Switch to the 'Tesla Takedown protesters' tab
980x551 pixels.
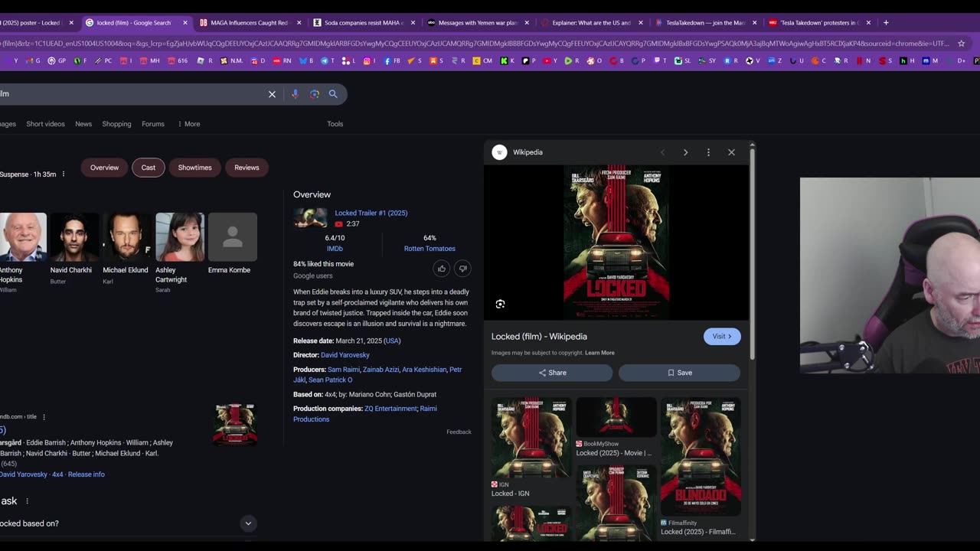pyautogui.click(x=820, y=23)
